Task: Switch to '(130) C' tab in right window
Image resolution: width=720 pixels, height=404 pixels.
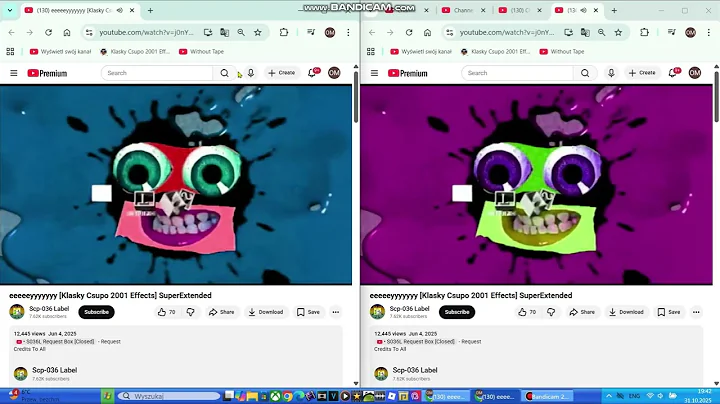Action: (x=520, y=10)
